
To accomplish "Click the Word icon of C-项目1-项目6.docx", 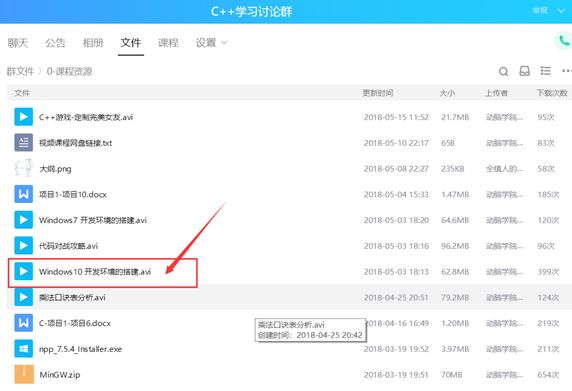I will (x=24, y=323).
